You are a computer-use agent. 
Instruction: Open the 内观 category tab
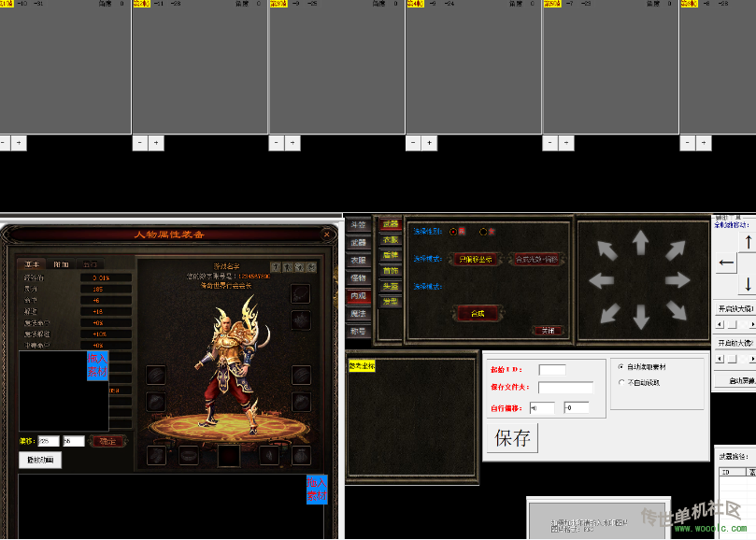pos(358,296)
